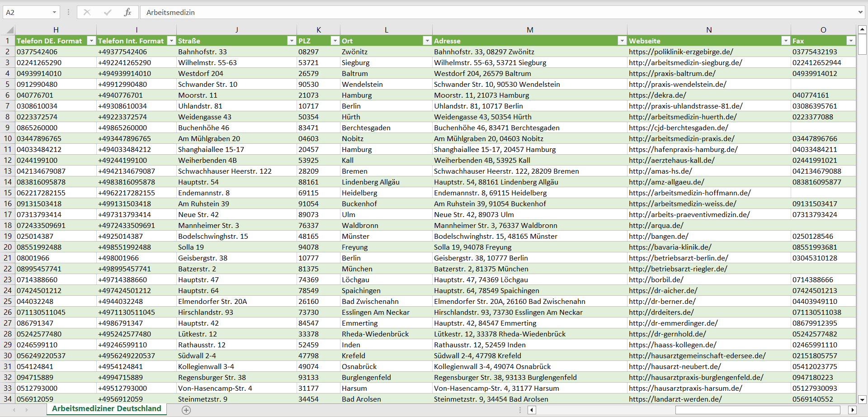Select the Arbeitsmediziner Deutschland sheet tab

click(x=107, y=409)
